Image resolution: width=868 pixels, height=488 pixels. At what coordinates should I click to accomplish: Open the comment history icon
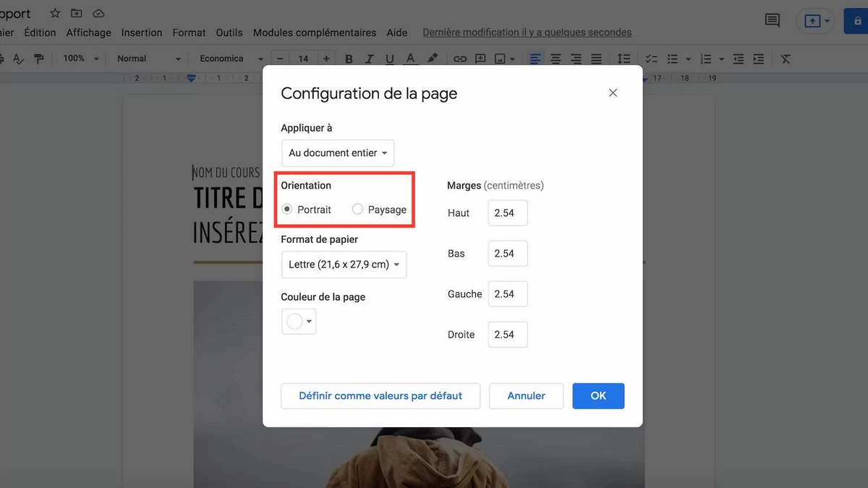coord(773,20)
